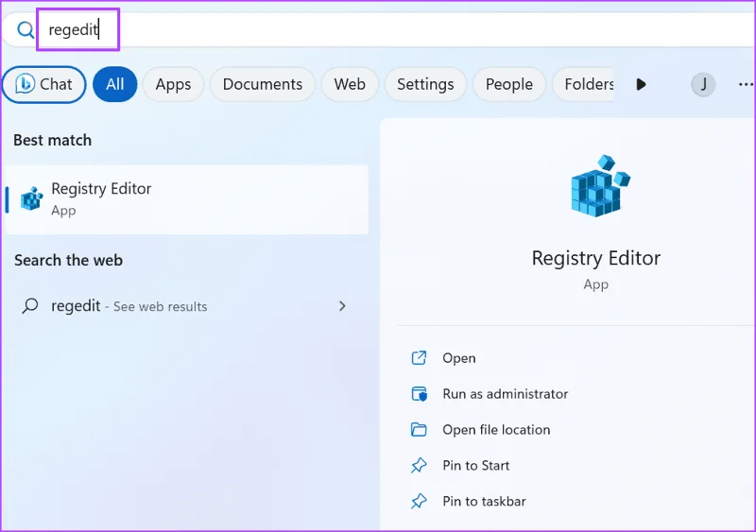Click the Open file location folder icon

click(x=419, y=429)
